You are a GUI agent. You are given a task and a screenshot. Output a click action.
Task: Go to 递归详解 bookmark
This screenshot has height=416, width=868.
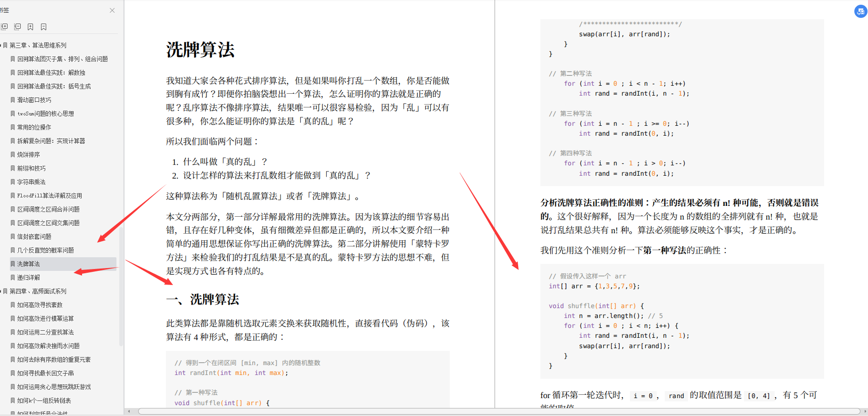29,277
